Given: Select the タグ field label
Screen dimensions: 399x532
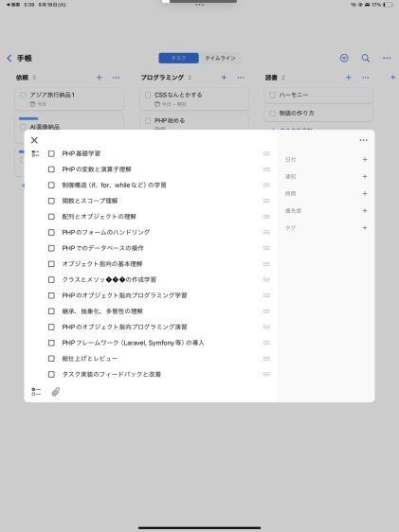Looking at the screenshot, I should point(291,227).
